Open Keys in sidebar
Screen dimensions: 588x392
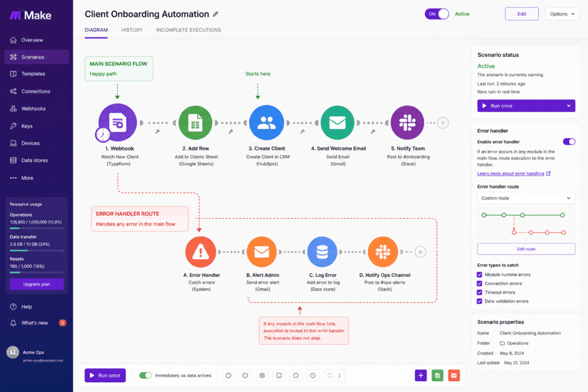[x=36, y=126]
